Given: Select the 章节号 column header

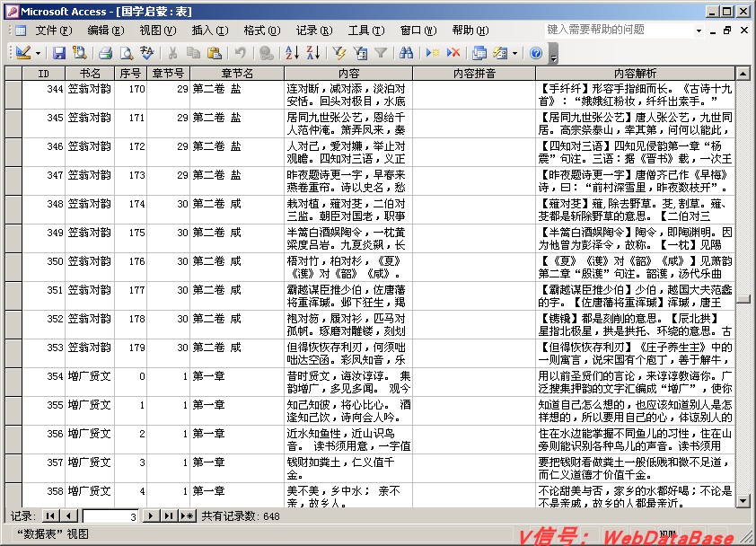Looking at the screenshot, I should 168,74.
